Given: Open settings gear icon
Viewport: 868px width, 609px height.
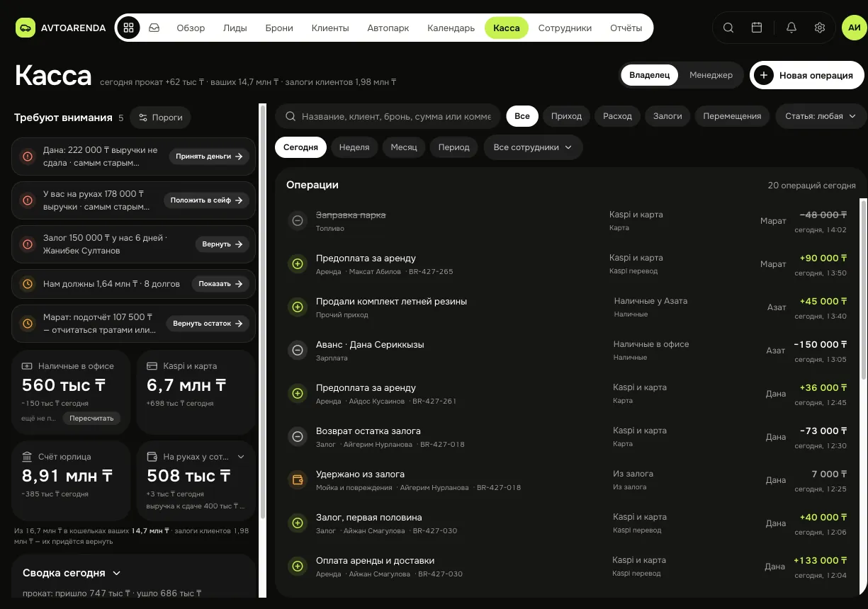Looking at the screenshot, I should (x=820, y=28).
